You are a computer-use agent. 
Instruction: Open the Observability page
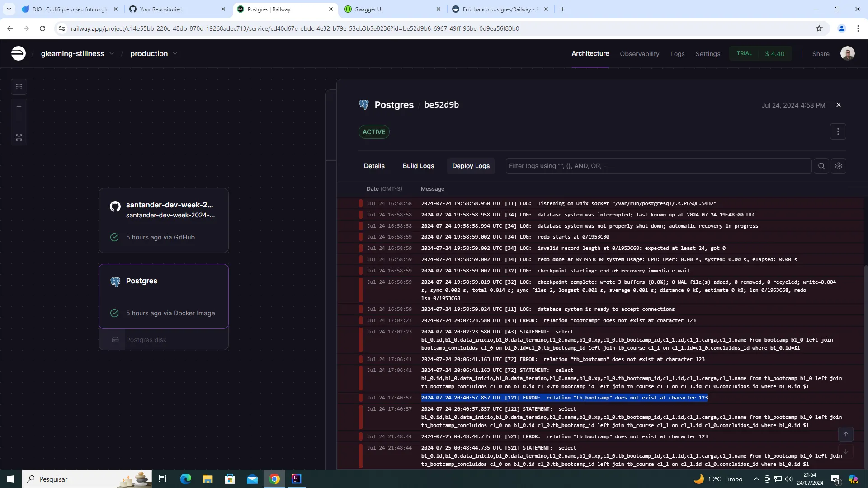click(x=639, y=54)
